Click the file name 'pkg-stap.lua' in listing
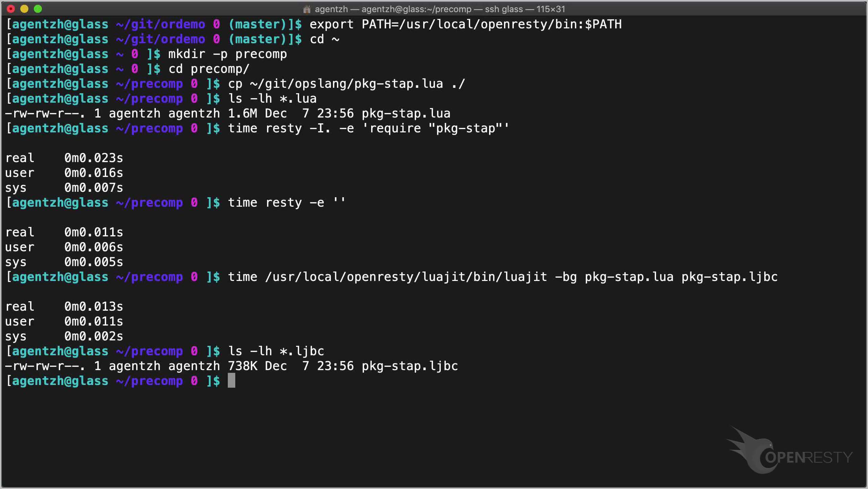 click(406, 113)
